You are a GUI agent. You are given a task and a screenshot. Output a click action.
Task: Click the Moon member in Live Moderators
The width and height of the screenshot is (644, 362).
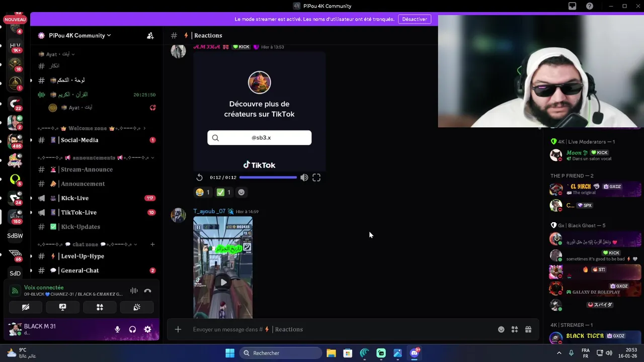[x=595, y=155]
